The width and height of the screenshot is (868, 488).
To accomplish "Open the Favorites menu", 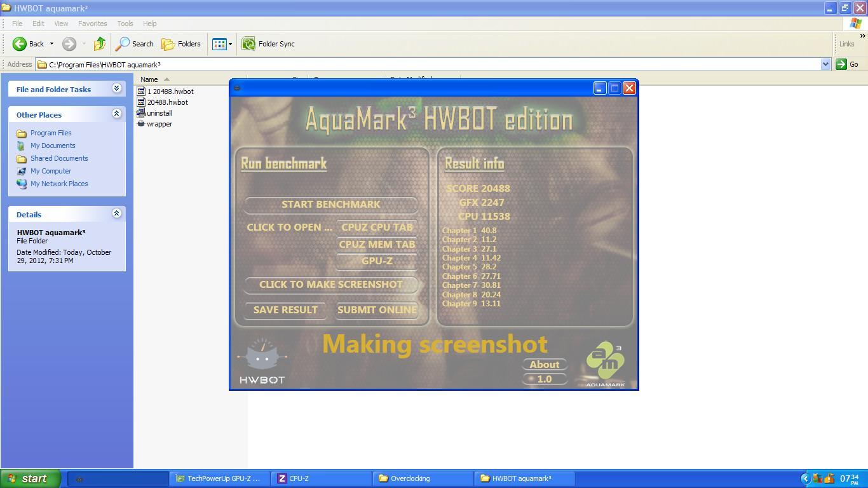I will 93,24.
